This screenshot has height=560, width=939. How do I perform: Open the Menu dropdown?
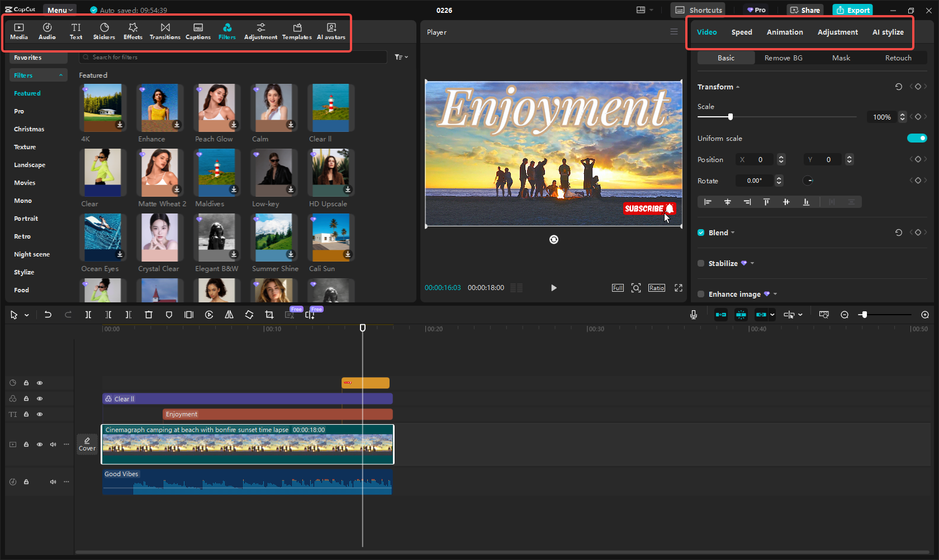point(60,10)
